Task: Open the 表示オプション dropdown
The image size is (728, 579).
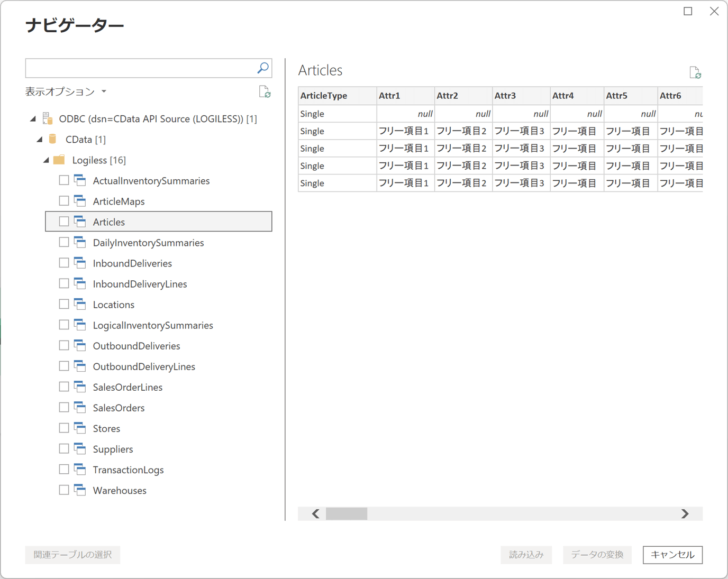Action: click(66, 91)
